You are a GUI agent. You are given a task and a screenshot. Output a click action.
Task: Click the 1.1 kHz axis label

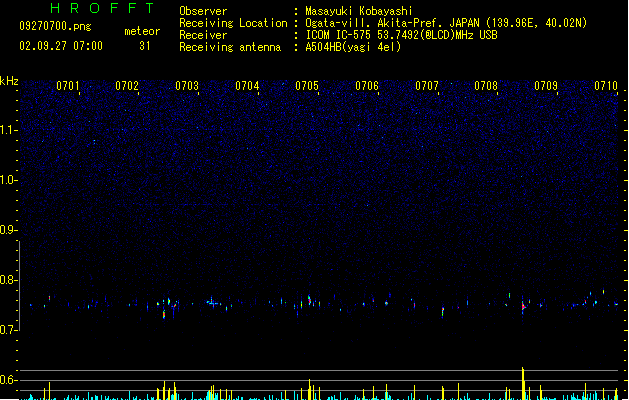pos(8,130)
